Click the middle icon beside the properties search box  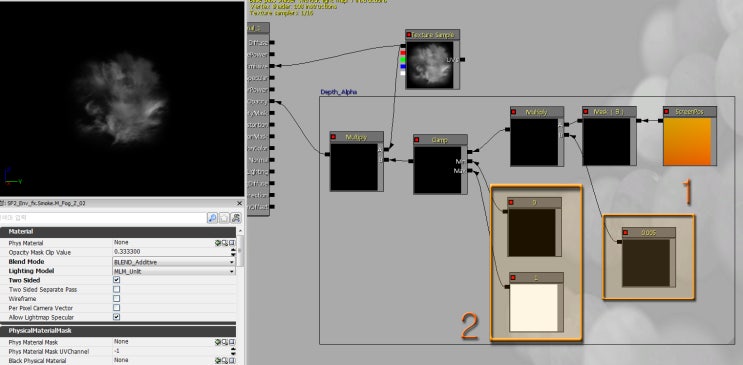[x=224, y=218]
